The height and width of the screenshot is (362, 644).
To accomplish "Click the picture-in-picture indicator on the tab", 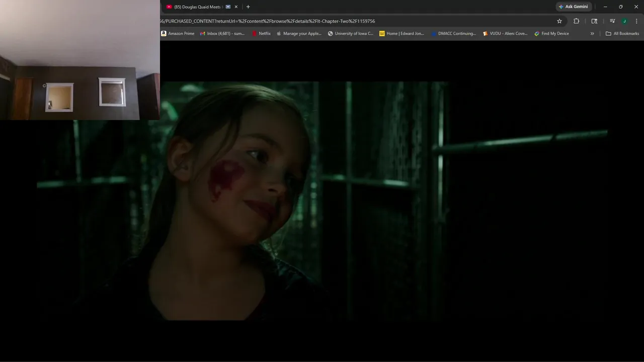I will [x=228, y=7].
